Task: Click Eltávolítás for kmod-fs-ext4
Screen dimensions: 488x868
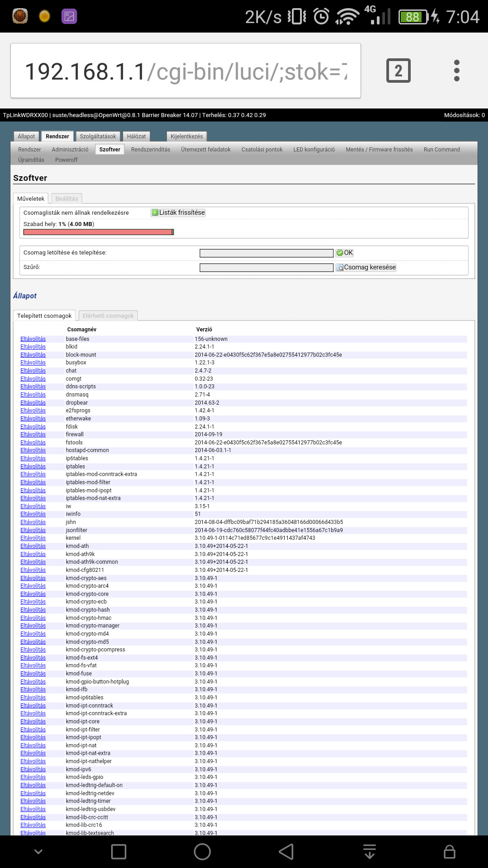Action: click(x=33, y=658)
